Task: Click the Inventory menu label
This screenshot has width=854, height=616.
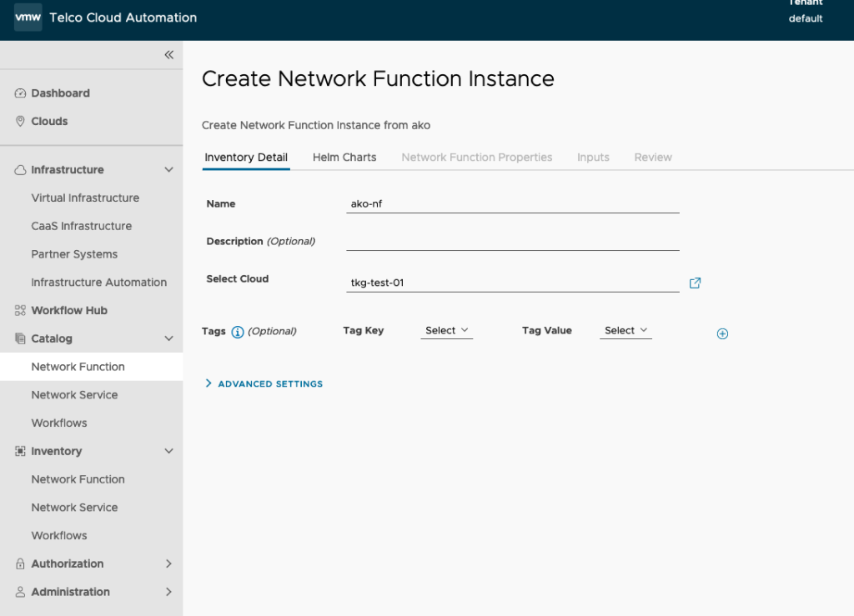Action: click(57, 451)
